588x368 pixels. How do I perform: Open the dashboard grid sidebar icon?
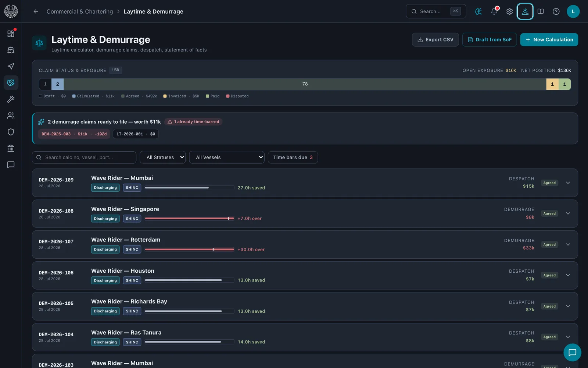11,33
